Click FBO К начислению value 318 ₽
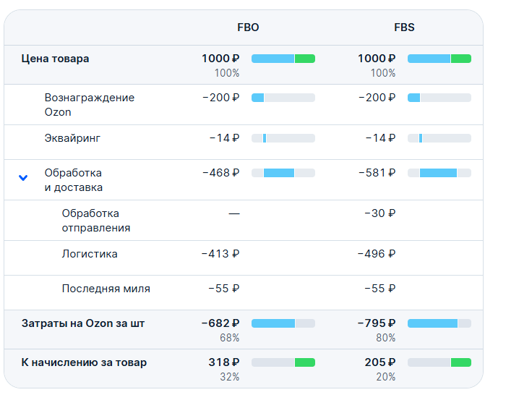Viewport: 532px width, 408px height. 223,362
